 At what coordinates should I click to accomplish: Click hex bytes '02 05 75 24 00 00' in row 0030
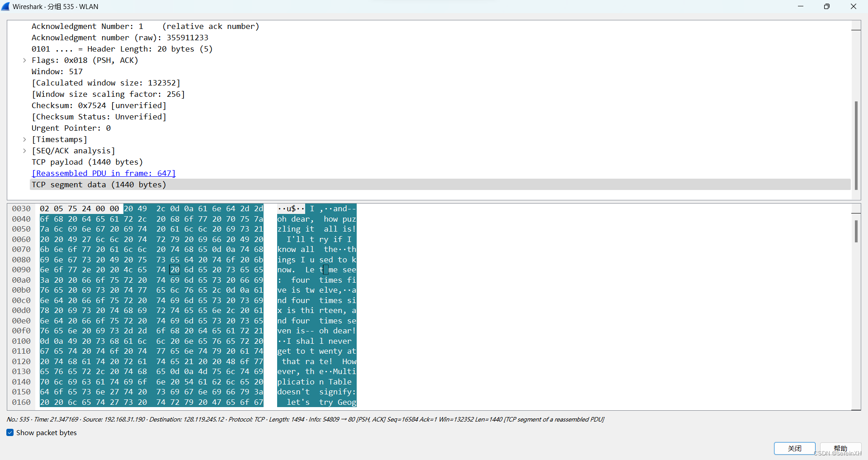79,209
